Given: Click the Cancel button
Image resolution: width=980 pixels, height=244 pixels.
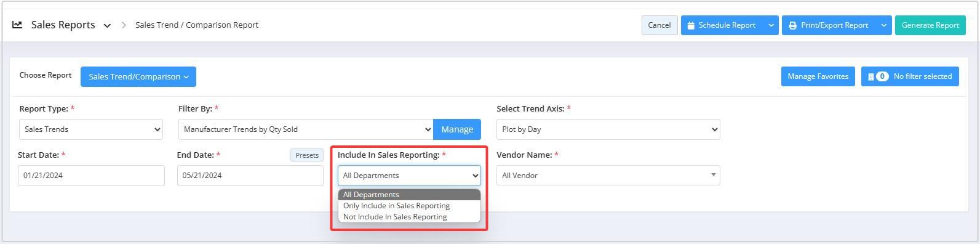Looking at the screenshot, I should [659, 25].
